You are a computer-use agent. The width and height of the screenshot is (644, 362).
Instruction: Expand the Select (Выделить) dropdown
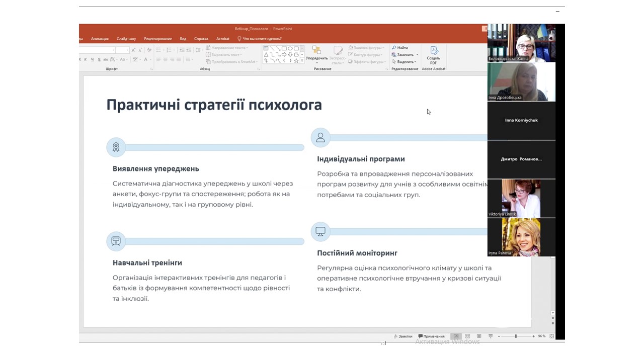click(416, 62)
